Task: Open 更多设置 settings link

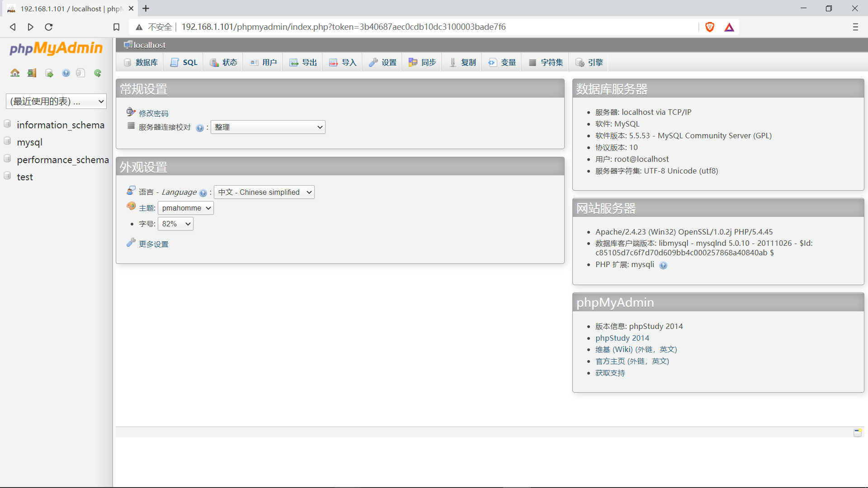Action: pos(153,244)
